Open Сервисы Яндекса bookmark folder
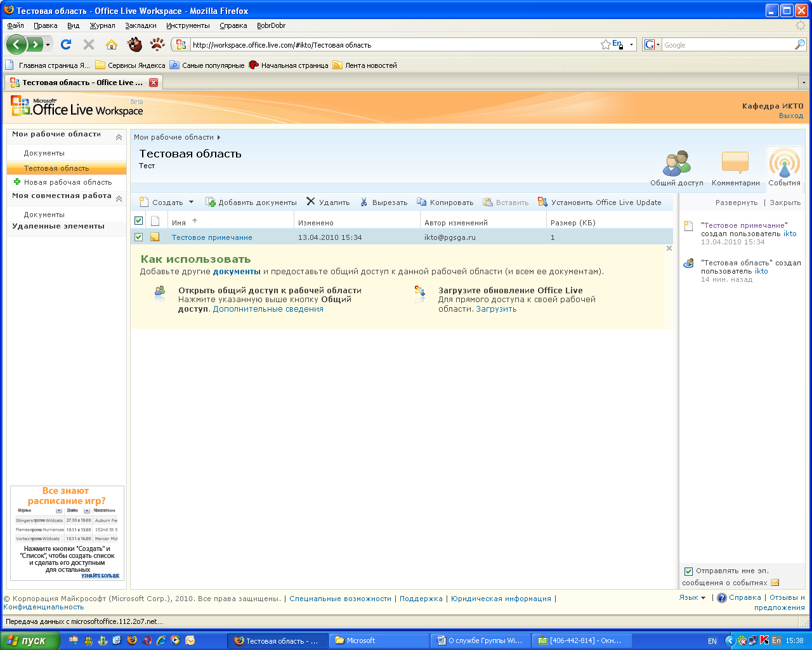The image size is (812, 650). click(130, 65)
